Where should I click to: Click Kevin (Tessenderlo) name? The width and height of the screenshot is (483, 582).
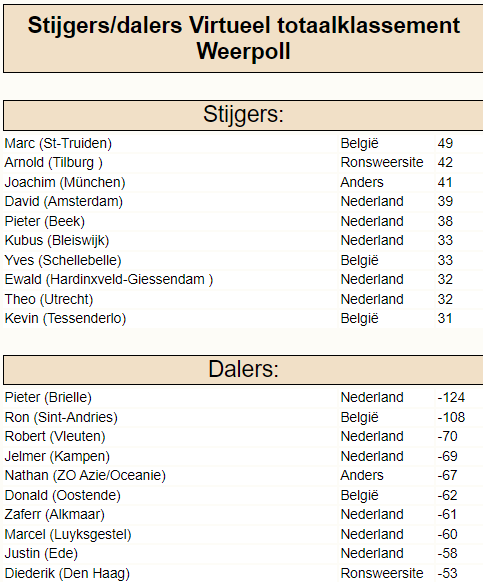pos(65,318)
